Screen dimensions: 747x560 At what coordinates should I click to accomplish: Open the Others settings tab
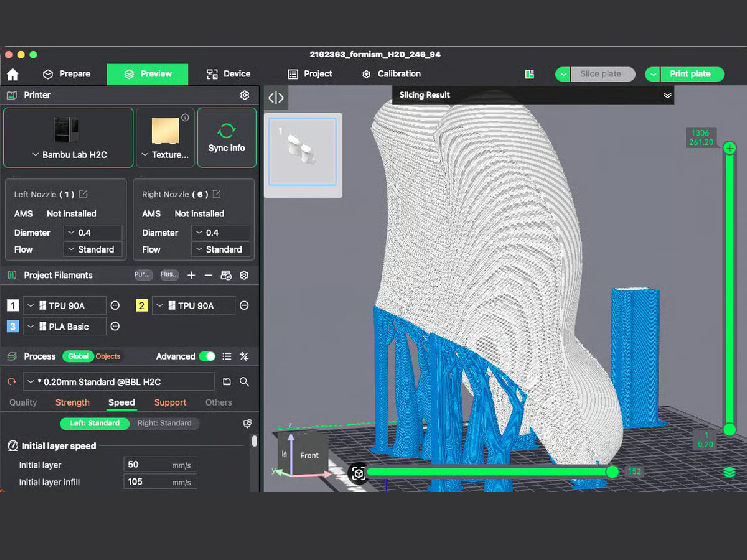click(x=218, y=402)
